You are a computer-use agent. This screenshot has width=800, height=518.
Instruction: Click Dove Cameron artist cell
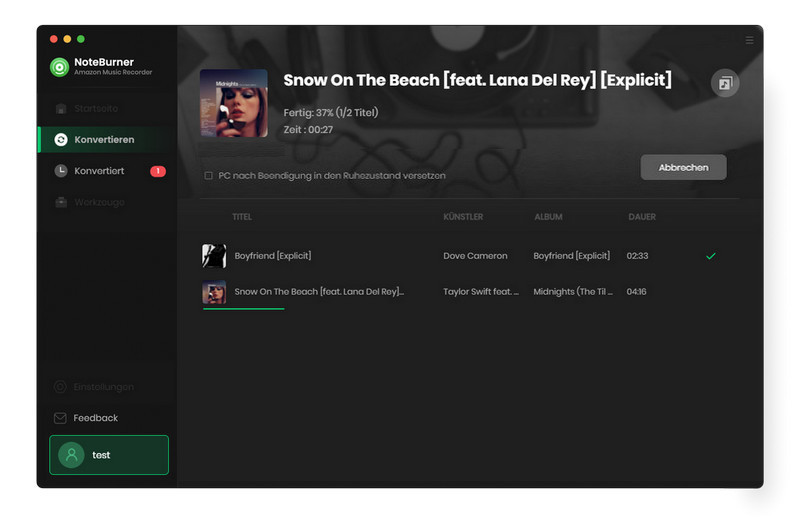tap(475, 256)
